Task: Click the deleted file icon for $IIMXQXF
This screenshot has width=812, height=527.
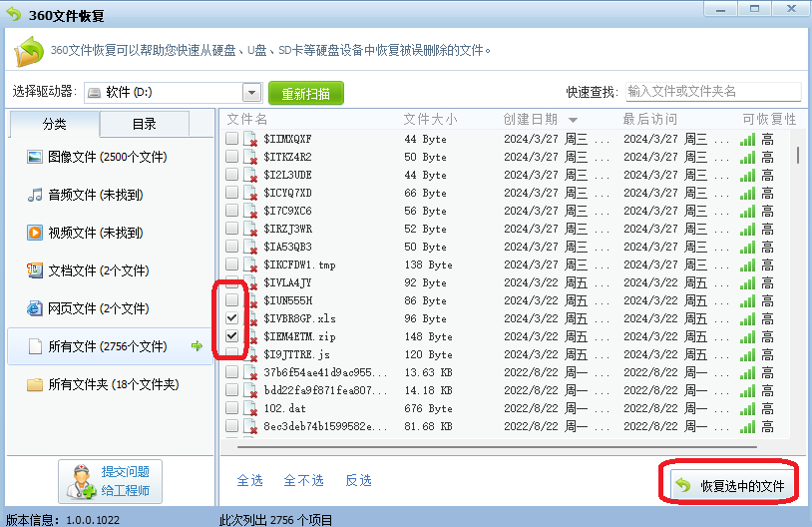Action: 250,139
